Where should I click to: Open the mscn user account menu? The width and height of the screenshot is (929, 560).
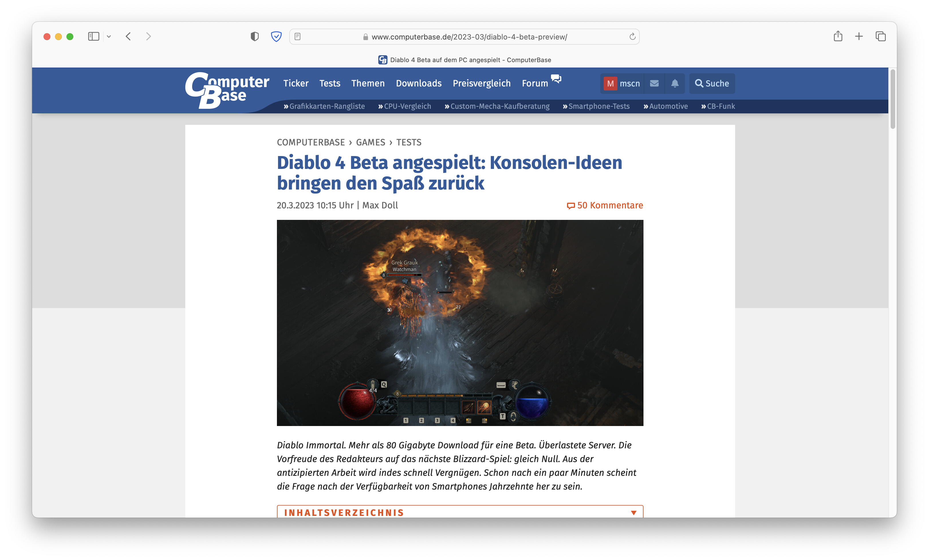click(622, 83)
